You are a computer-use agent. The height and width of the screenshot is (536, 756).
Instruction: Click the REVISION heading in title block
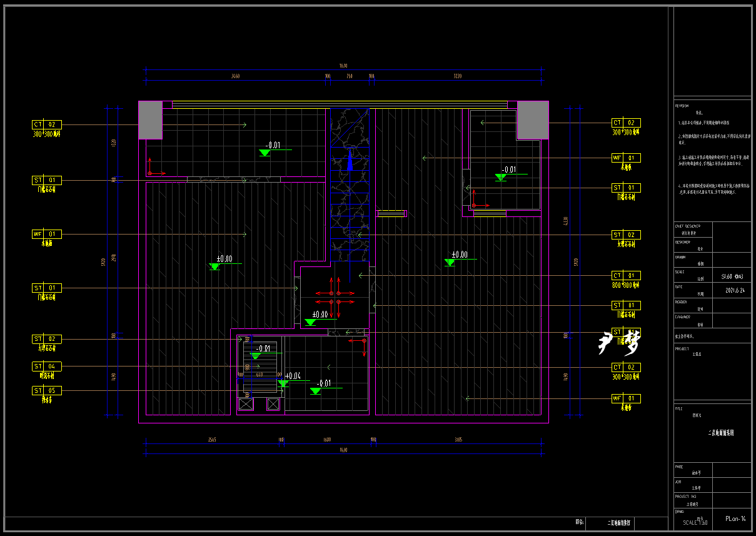click(682, 106)
